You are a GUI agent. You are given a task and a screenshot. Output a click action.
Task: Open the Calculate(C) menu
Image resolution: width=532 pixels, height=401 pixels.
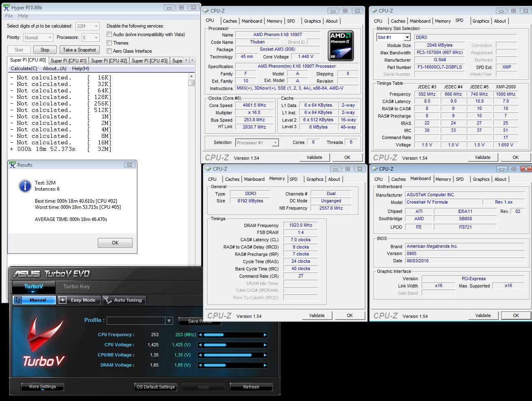click(24, 69)
